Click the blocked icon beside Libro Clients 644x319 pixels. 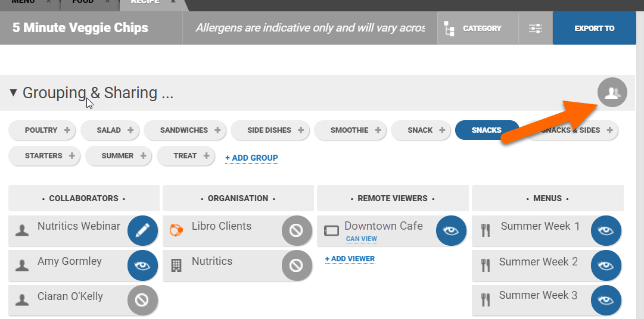(297, 231)
